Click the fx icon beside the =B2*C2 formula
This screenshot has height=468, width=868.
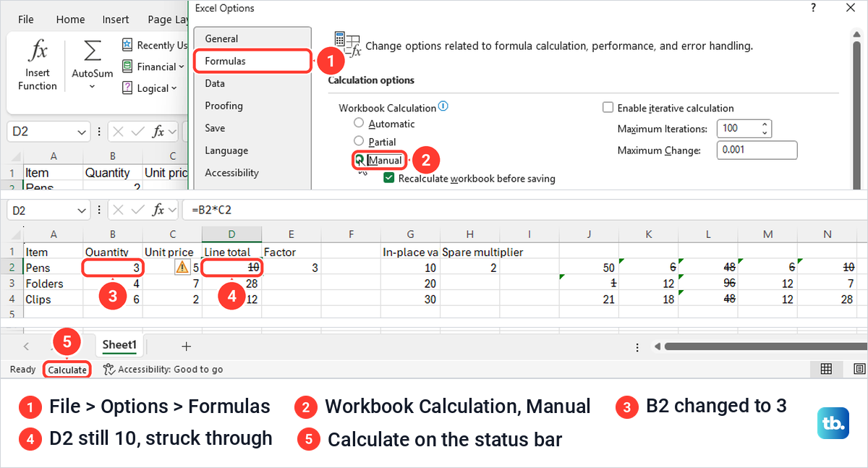click(x=158, y=210)
